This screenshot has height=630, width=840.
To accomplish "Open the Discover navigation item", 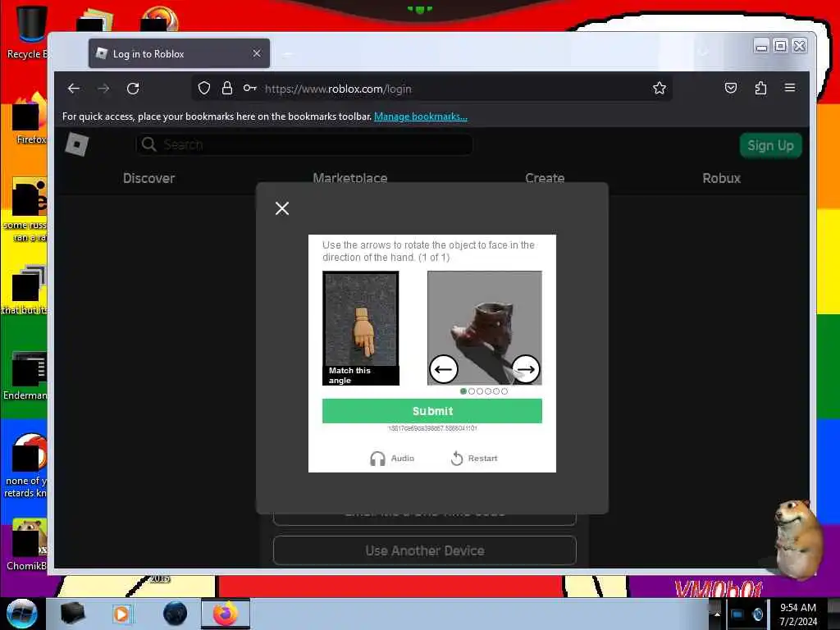I will point(149,178).
